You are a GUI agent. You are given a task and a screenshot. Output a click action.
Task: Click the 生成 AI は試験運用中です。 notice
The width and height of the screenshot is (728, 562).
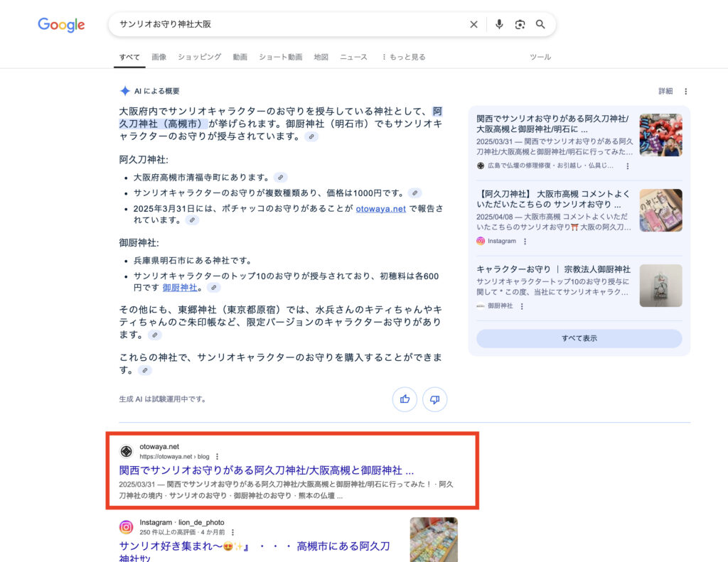coord(163,399)
